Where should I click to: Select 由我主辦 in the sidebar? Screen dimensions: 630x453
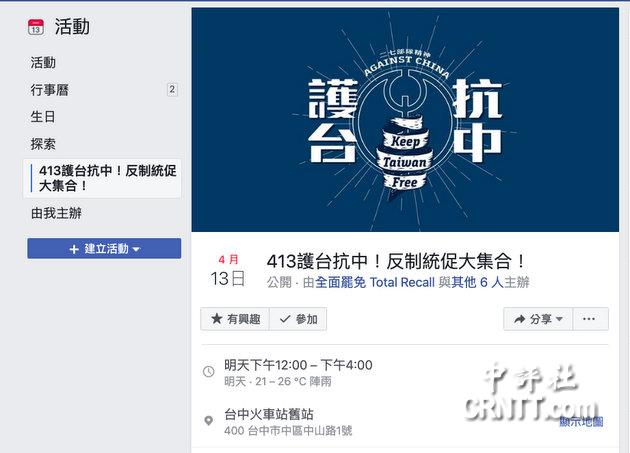click(x=56, y=213)
